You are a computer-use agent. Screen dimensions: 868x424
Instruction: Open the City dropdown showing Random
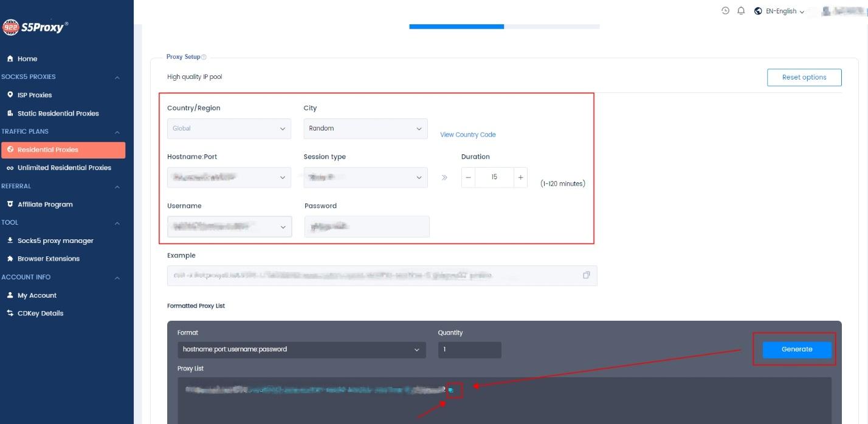click(x=365, y=128)
